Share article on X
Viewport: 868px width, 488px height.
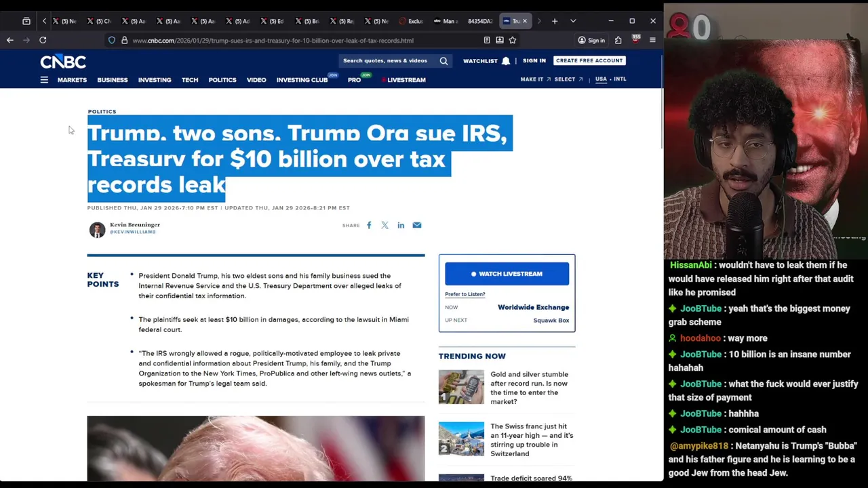[384, 225]
